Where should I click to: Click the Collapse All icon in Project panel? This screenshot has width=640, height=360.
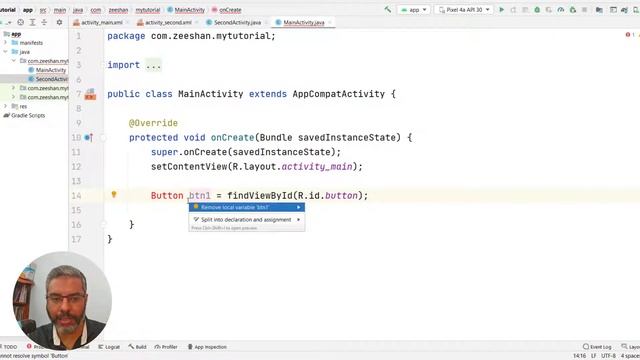44,22
